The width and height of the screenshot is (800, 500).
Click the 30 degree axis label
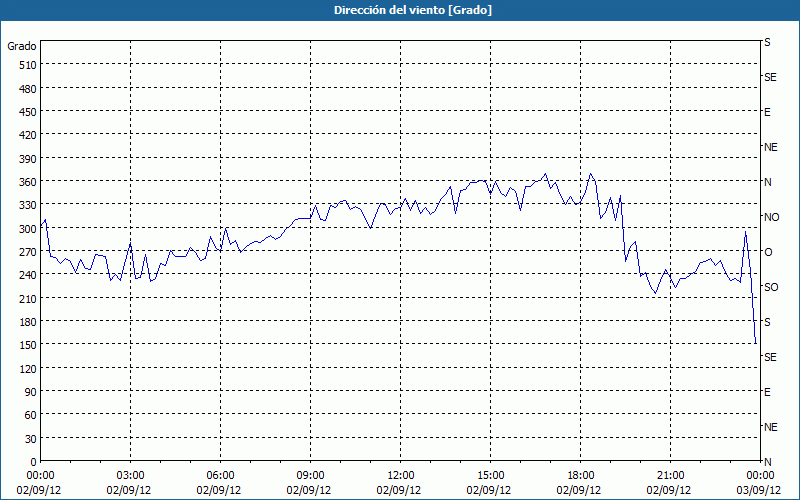(31, 439)
